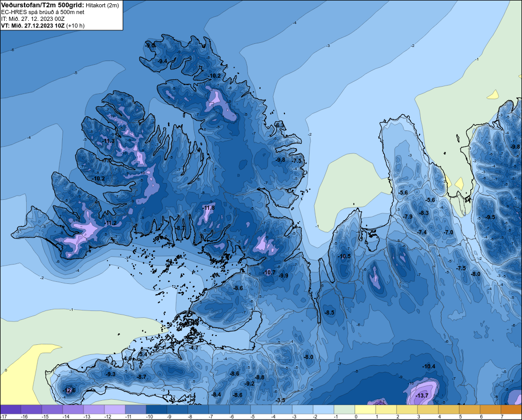The height and width of the screenshot is (420, 522).
Task: Click the legend tick label 7
Action: [502, 417]
